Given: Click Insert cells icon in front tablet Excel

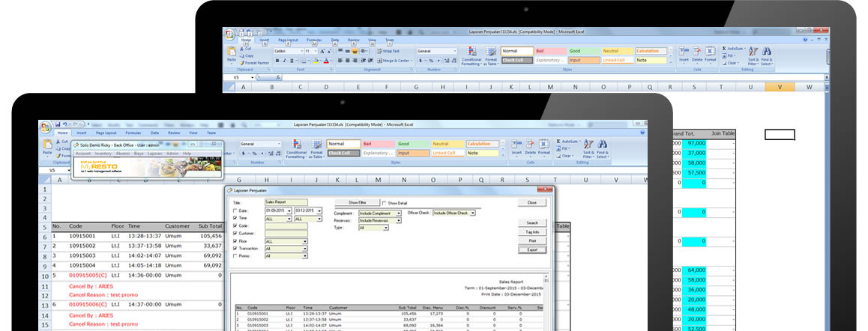Looking at the screenshot, I should (x=516, y=145).
